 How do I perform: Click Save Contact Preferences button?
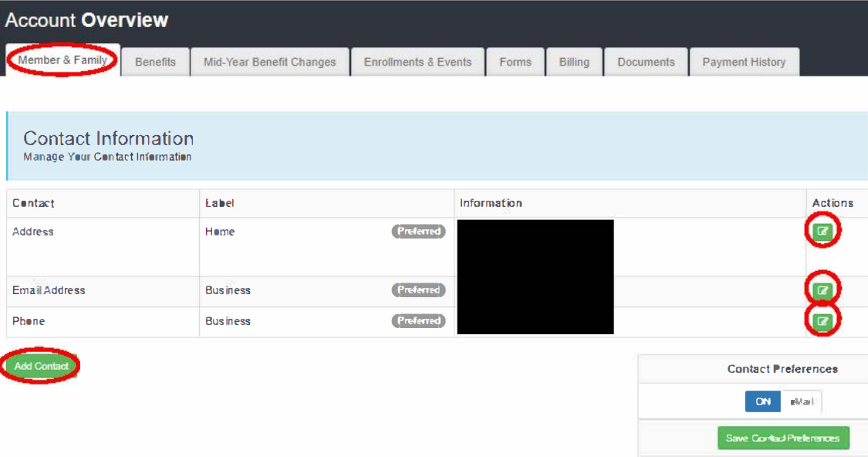click(782, 438)
